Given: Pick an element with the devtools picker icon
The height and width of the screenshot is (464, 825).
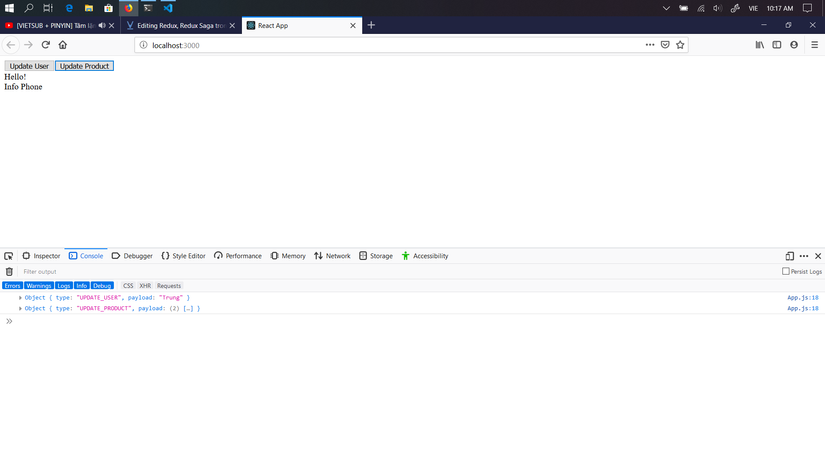Looking at the screenshot, I should [x=8, y=256].
